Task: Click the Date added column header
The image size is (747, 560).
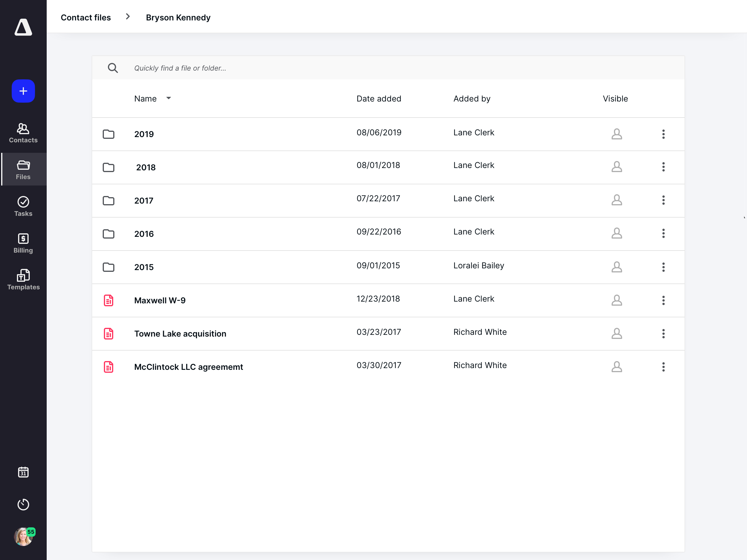Action: [x=378, y=99]
